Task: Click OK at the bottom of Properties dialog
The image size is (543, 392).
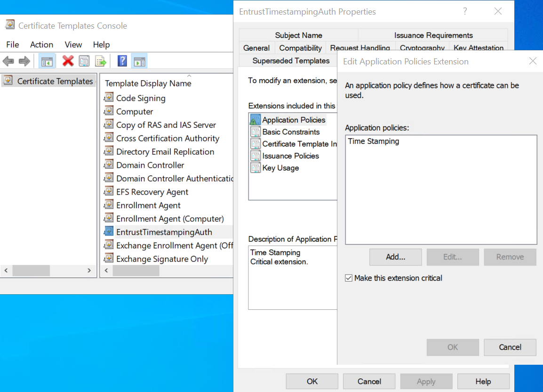Action: (x=312, y=382)
